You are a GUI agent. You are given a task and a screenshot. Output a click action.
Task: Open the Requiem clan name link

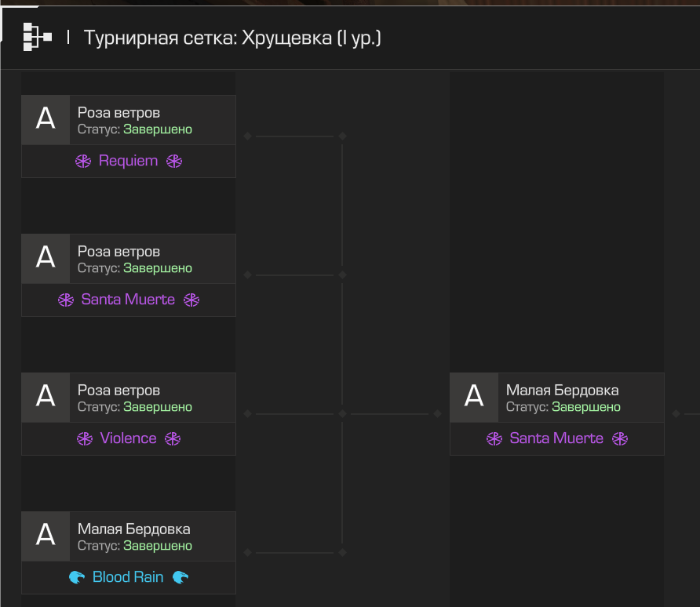coord(128,161)
